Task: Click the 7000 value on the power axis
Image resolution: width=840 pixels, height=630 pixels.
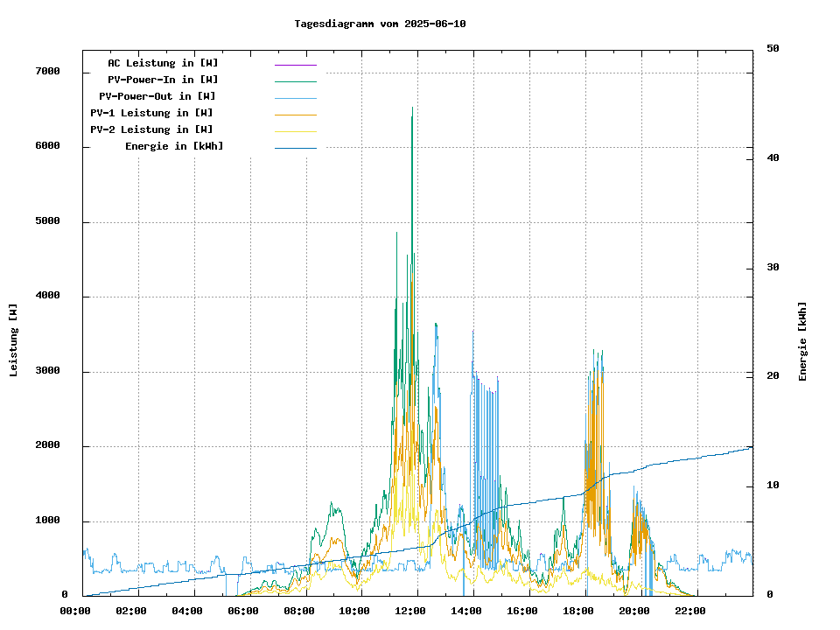Action: click(47, 71)
